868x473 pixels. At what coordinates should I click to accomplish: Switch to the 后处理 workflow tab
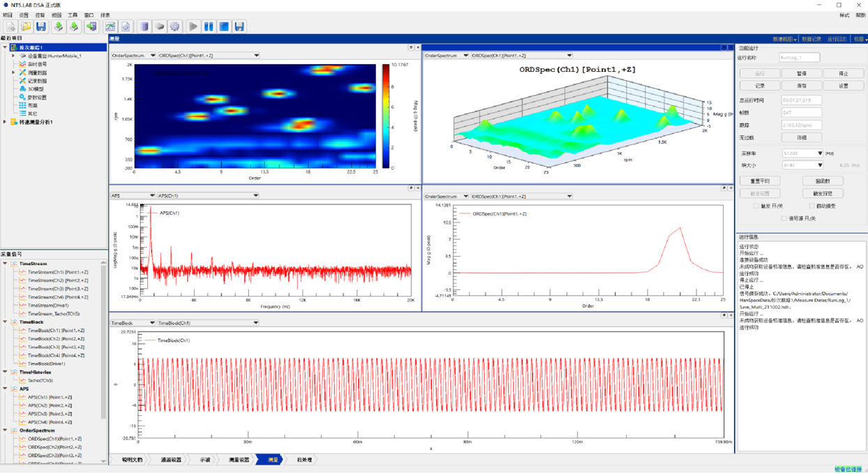click(304, 460)
